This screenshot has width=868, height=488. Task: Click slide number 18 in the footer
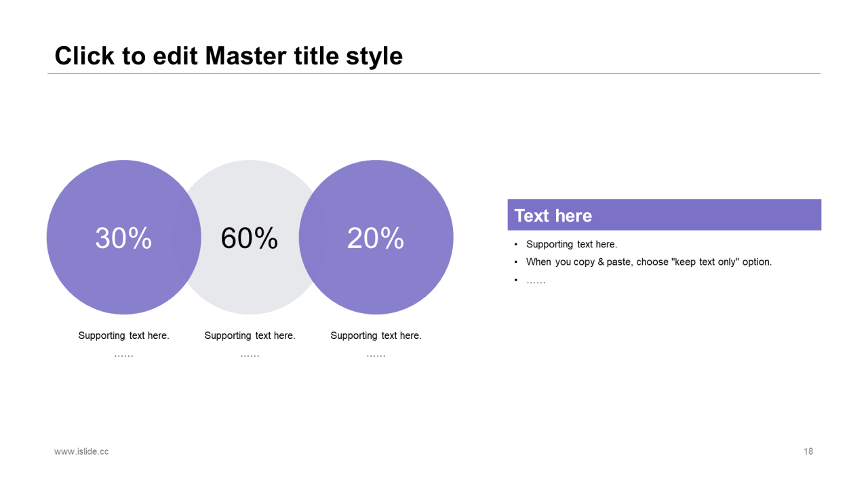pos(808,451)
